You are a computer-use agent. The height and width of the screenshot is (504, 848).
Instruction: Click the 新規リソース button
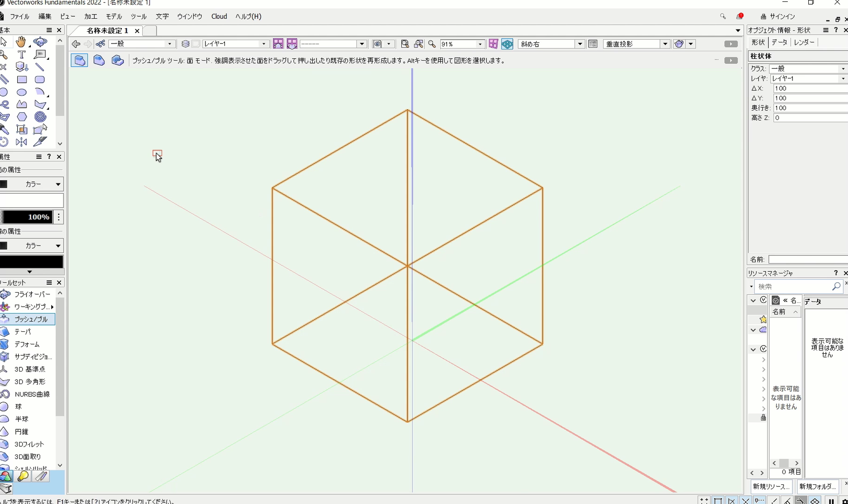771,486
